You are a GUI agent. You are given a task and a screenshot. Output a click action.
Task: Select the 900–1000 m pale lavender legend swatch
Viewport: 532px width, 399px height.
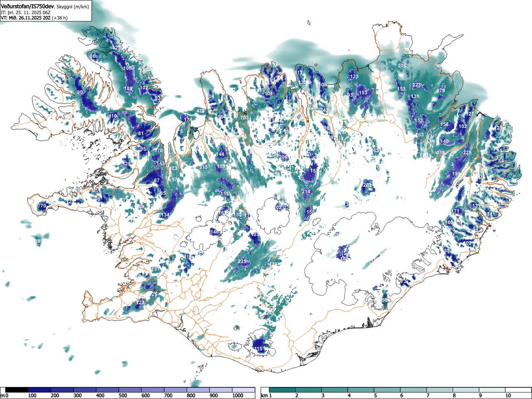(x=221, y=390)
